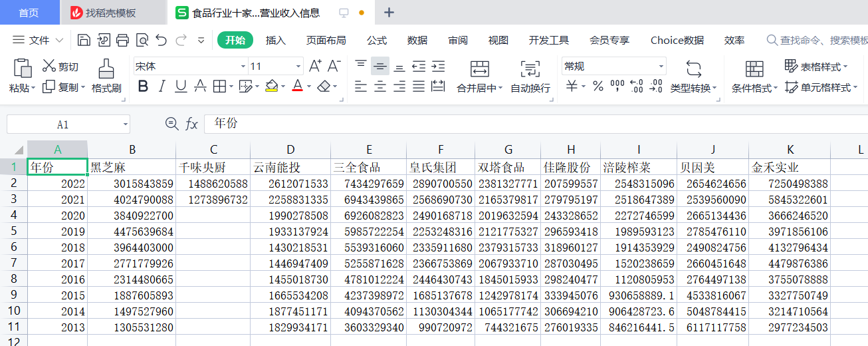868x346 pixels.
Task: Click the 格式刷 format painter
Action: pyautogui.click(x=106, y=76)
